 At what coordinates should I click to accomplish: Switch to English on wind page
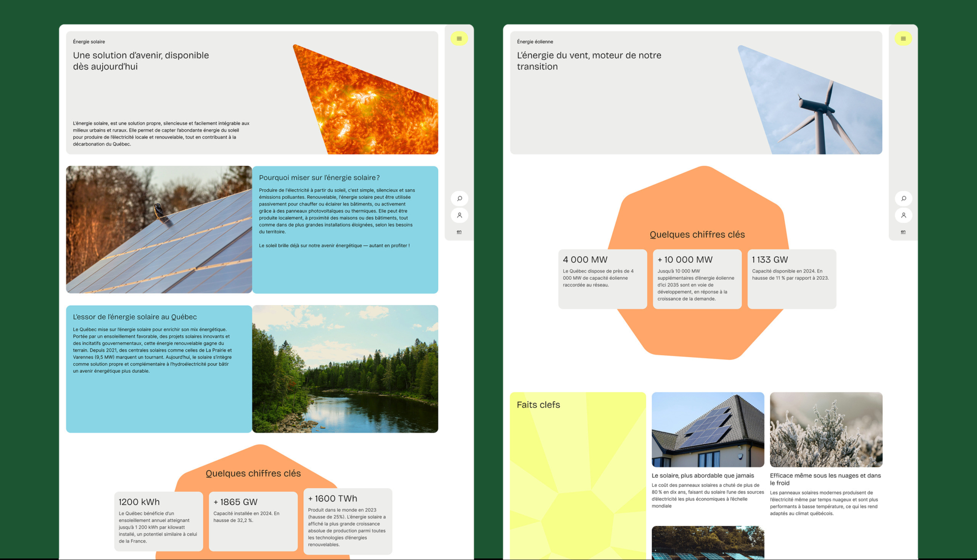click(x=903, y=232)
